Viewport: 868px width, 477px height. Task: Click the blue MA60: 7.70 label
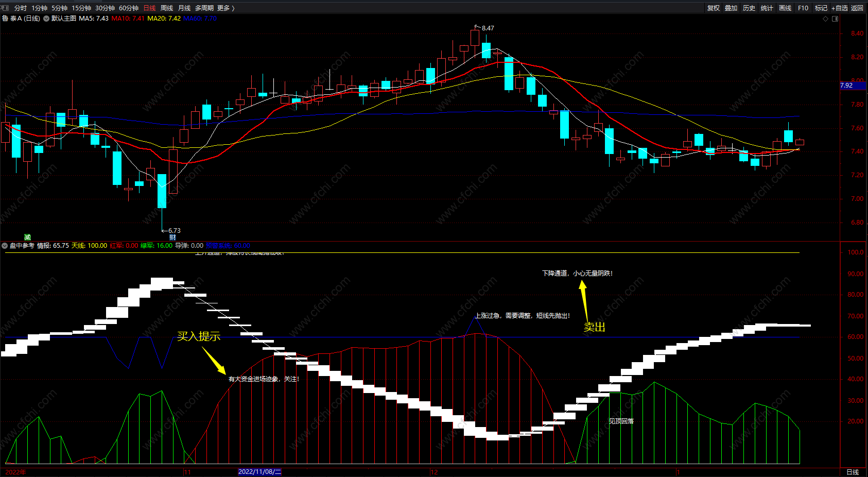point(200,19)
